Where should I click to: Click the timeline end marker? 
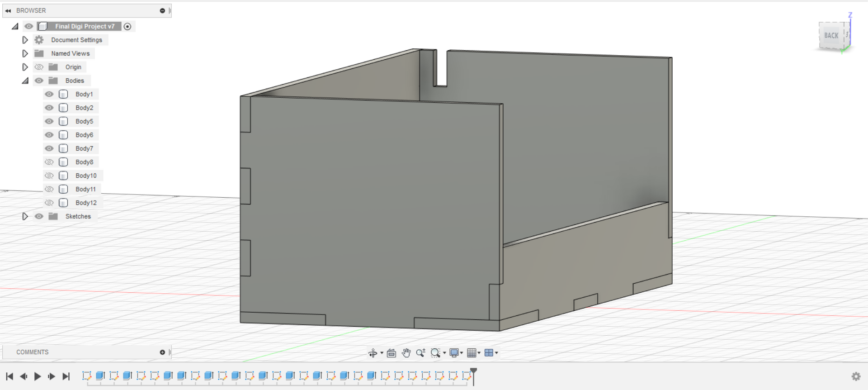[473, 376]
